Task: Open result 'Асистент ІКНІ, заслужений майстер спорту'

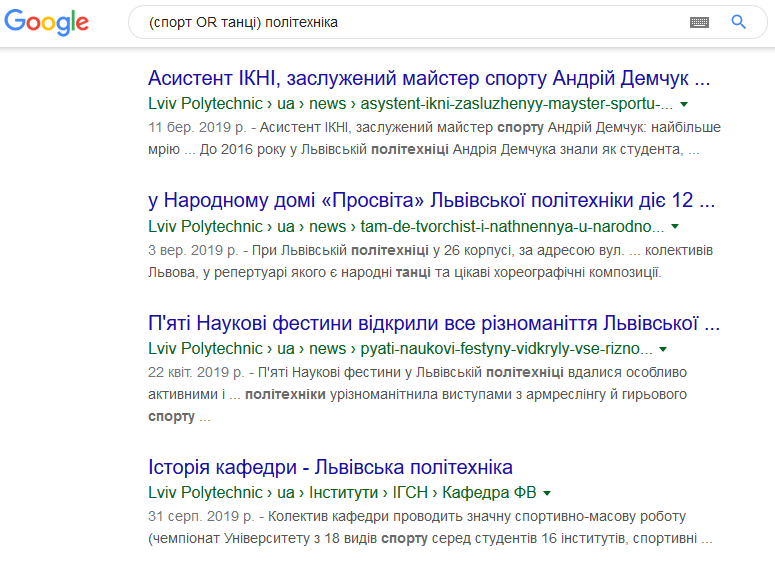Action: coord(429,78)
